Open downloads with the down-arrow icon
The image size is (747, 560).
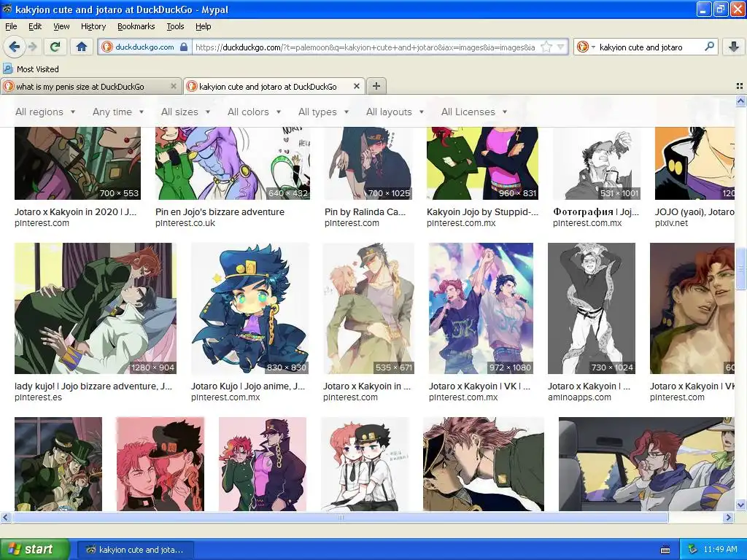pos(734,47)
